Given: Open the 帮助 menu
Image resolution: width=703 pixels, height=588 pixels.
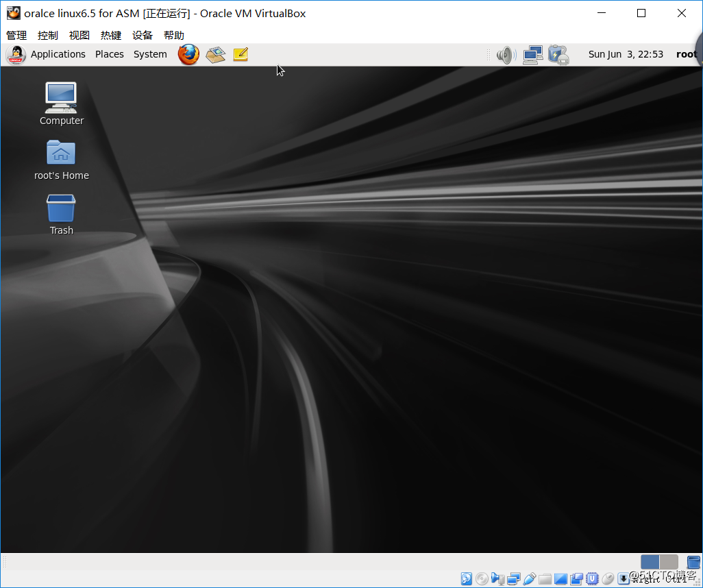Looking at the screenshot, I should [174, 35].
